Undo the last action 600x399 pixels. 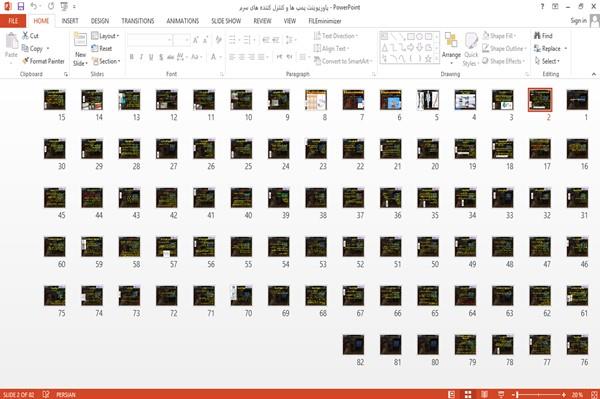(x=34, y=7)
